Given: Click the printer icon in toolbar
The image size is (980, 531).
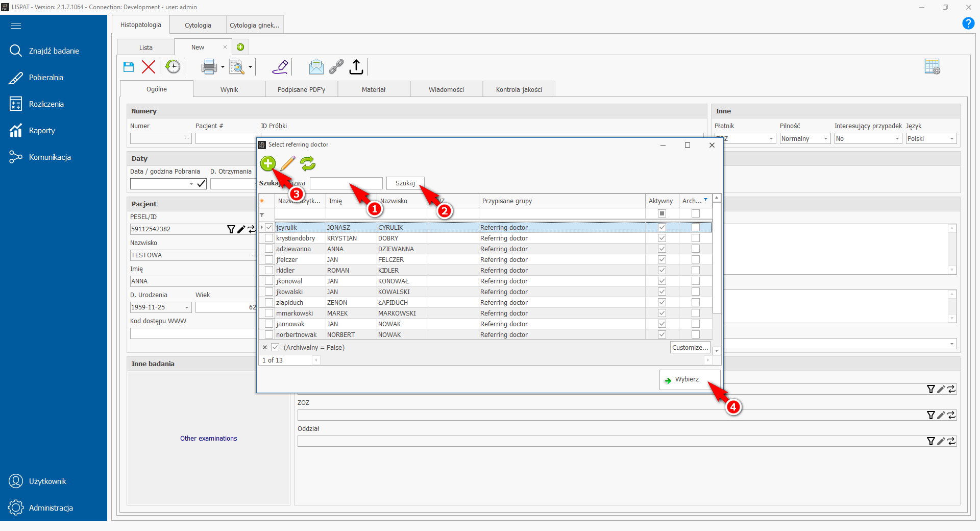Looking at the screenshot, I should tap(209, 67).
